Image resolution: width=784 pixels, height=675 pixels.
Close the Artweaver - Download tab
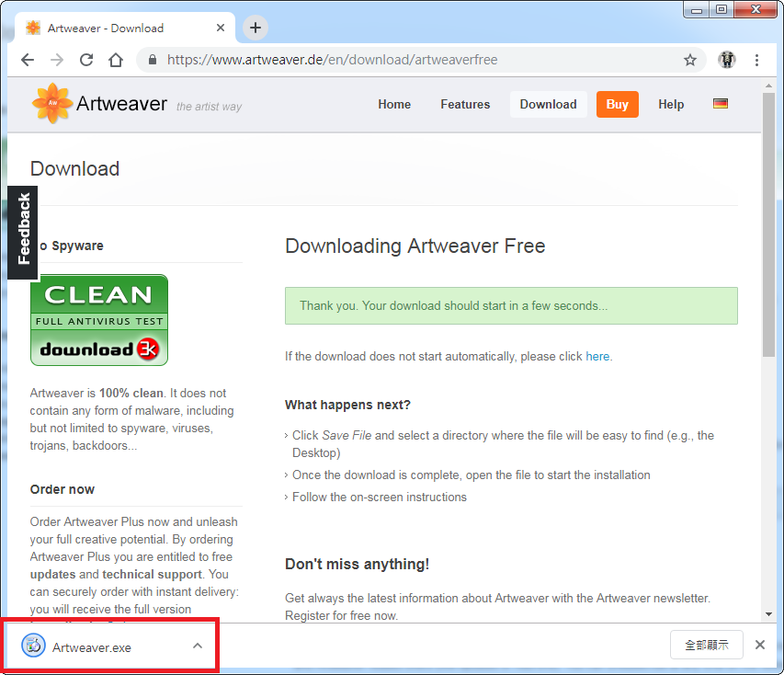tap(220, 28)
